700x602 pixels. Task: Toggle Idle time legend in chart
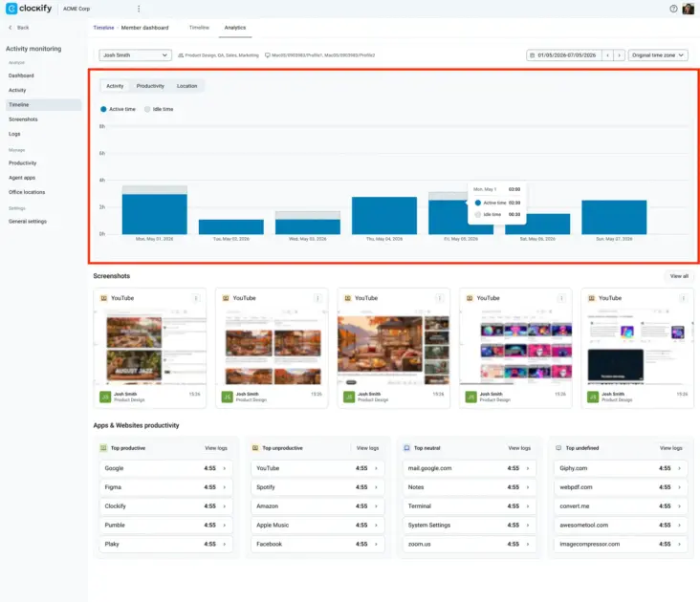(159, 109)
